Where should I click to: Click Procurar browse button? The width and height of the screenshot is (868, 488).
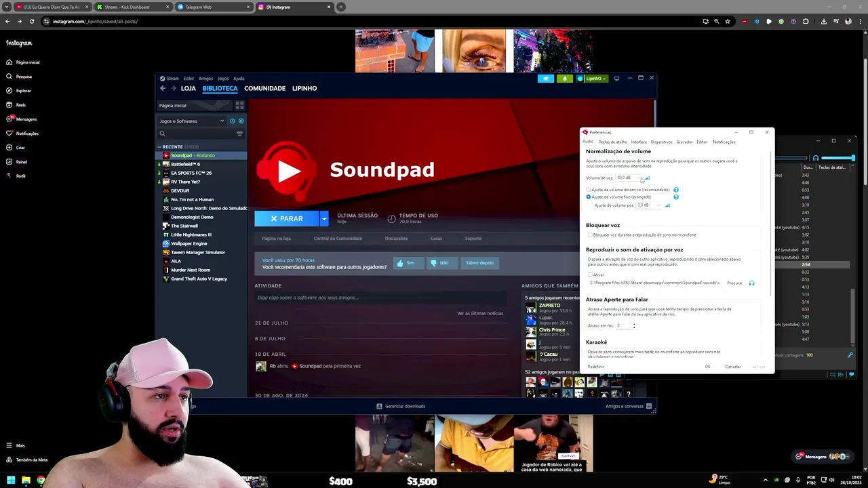pyautogui.click(x=735, y=283)
